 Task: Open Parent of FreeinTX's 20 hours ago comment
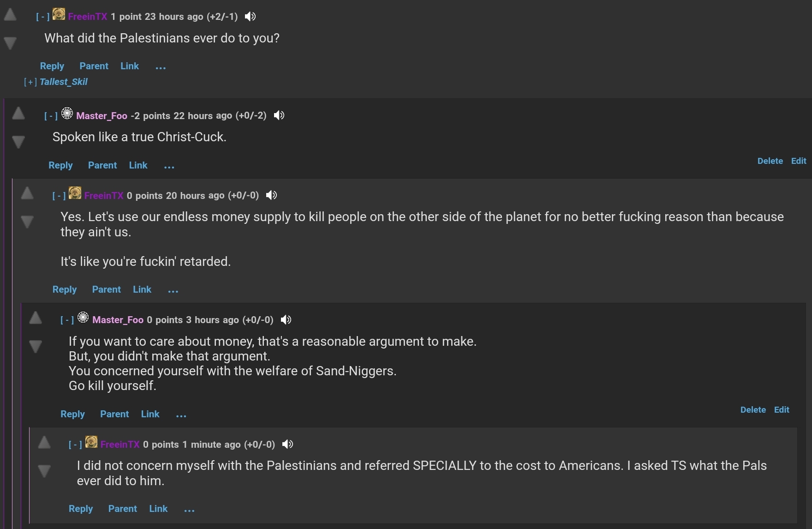[x=106, y=289]
